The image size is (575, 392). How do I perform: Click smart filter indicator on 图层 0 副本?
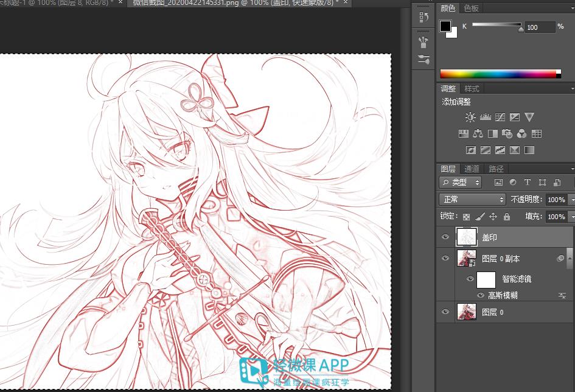pos(560,259)
